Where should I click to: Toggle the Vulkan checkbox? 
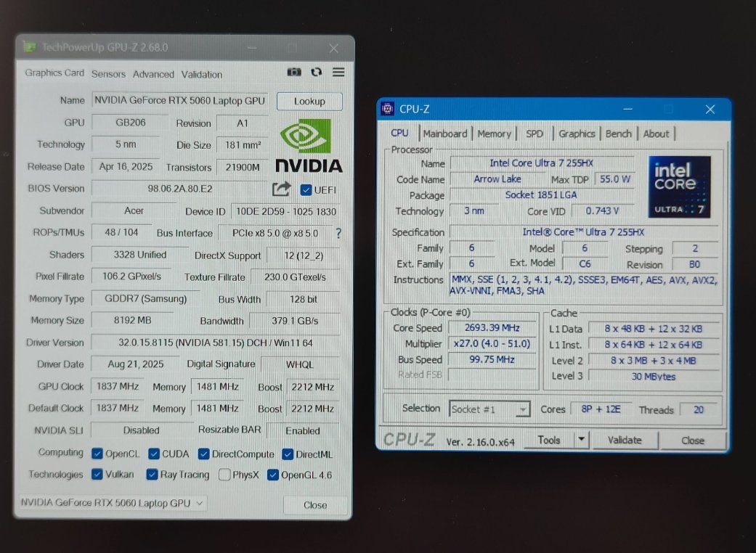coord(97,475)
